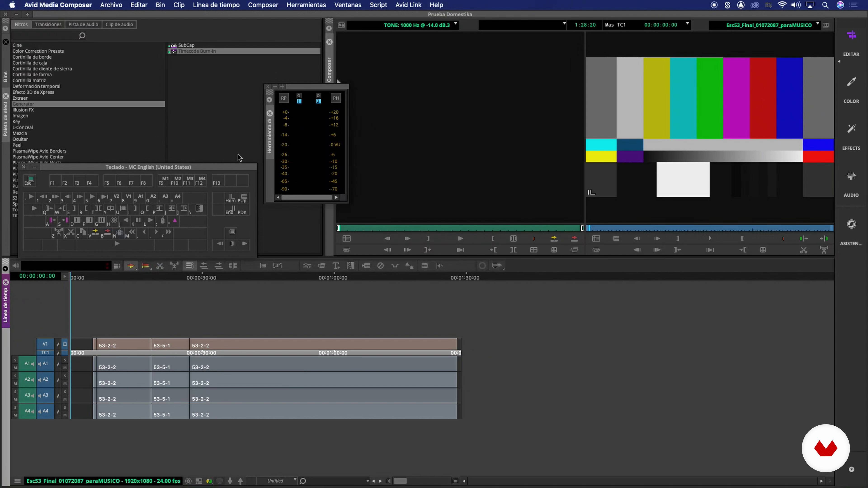Open the source clip name TONE dropdown
This screenshot has height=488, width=868.
click(455, 24)
